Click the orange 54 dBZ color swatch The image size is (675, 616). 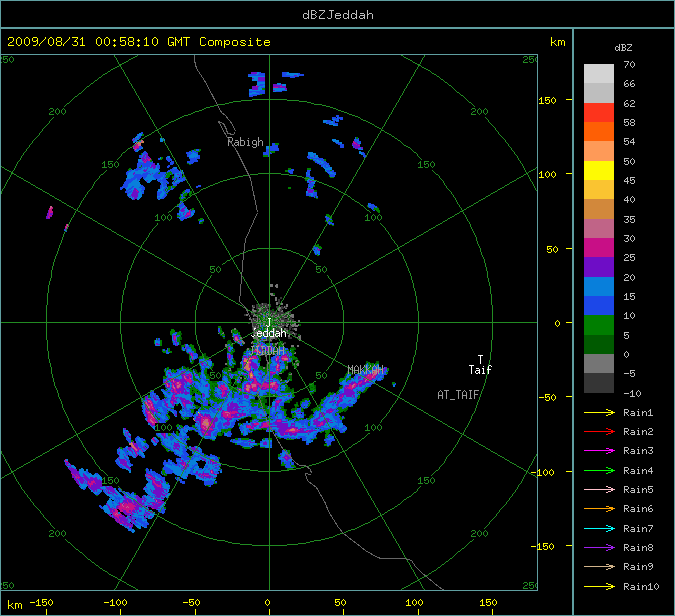click(599, 132)
